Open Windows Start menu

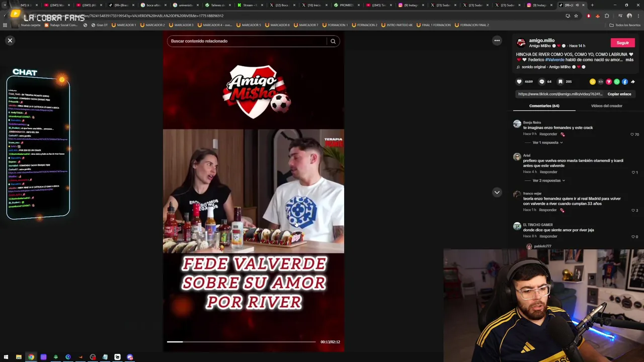pos(6,357)
